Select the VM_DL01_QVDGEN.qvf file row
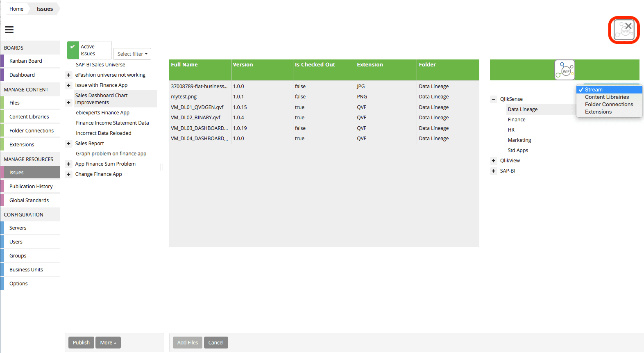This screenshot has width=644, height=353. pos(197,107)
